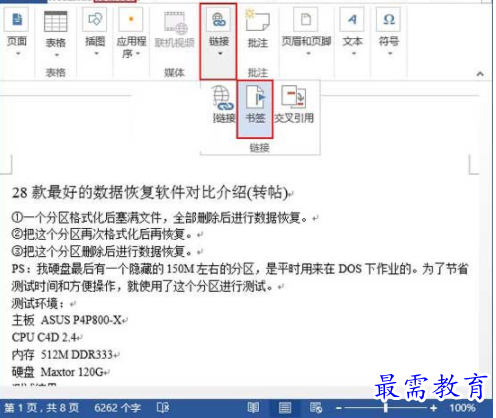
Task: Click the zoom in plus button
Action: click(433, 408)
